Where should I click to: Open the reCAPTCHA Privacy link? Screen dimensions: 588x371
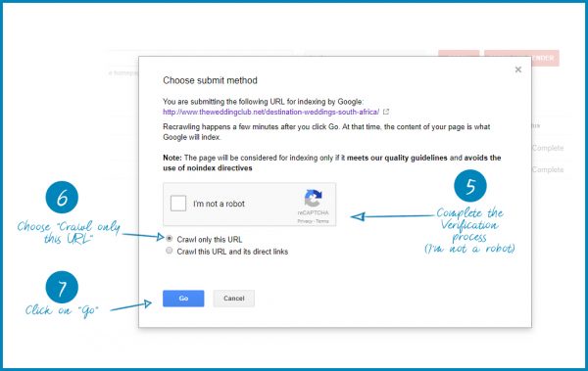pos(305,221)
